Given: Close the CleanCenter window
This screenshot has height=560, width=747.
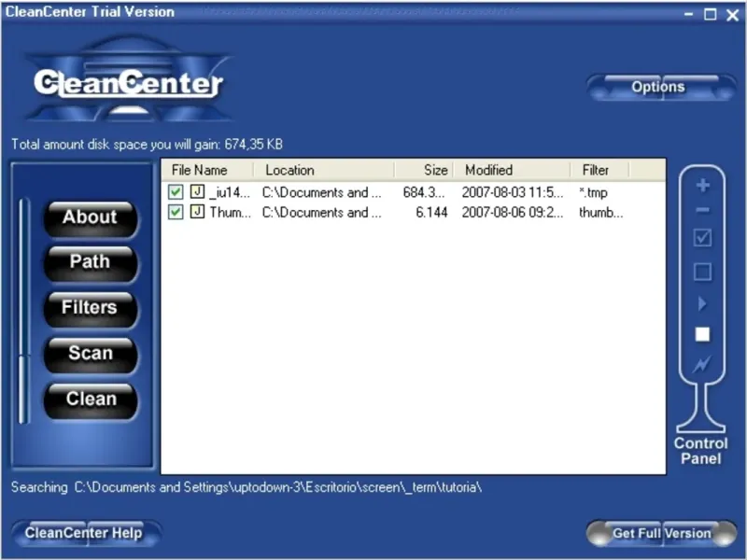Looking at the screenshot, I should [733, 15].
